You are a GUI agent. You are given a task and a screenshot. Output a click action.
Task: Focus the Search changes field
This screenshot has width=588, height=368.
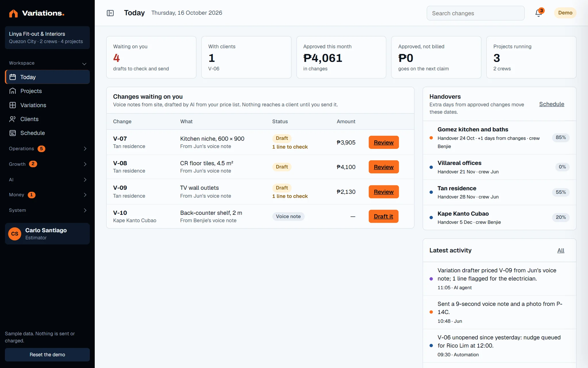pyautogui.click(x=475, y=13)
